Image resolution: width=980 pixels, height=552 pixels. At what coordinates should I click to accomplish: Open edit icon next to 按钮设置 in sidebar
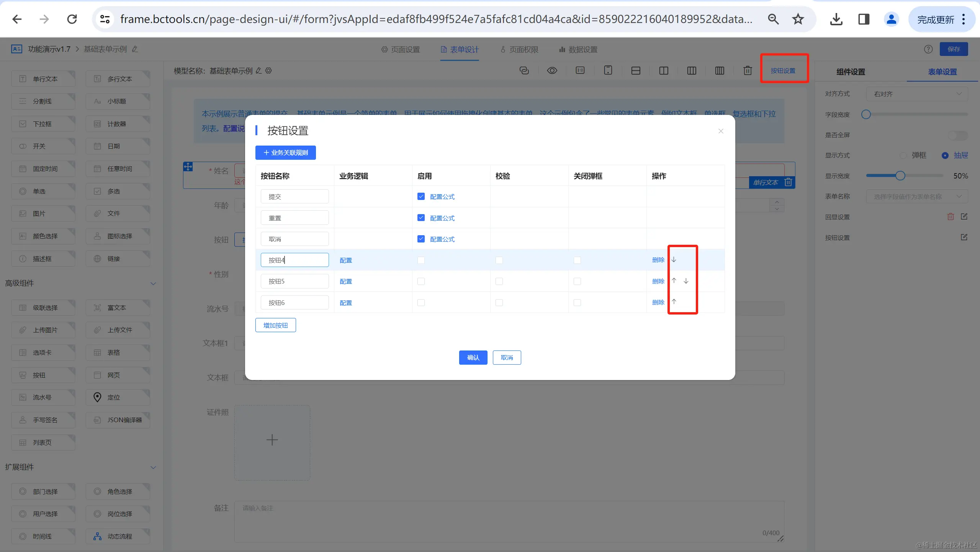964,237
